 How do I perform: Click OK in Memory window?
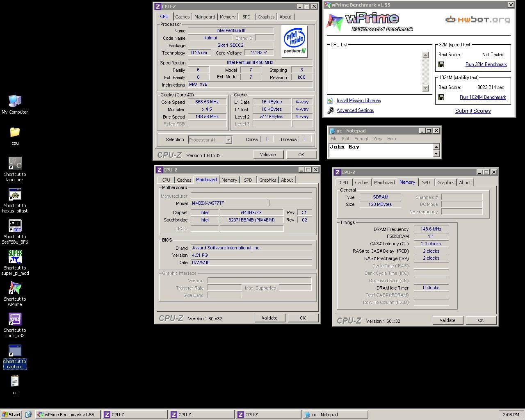point(481,320)
